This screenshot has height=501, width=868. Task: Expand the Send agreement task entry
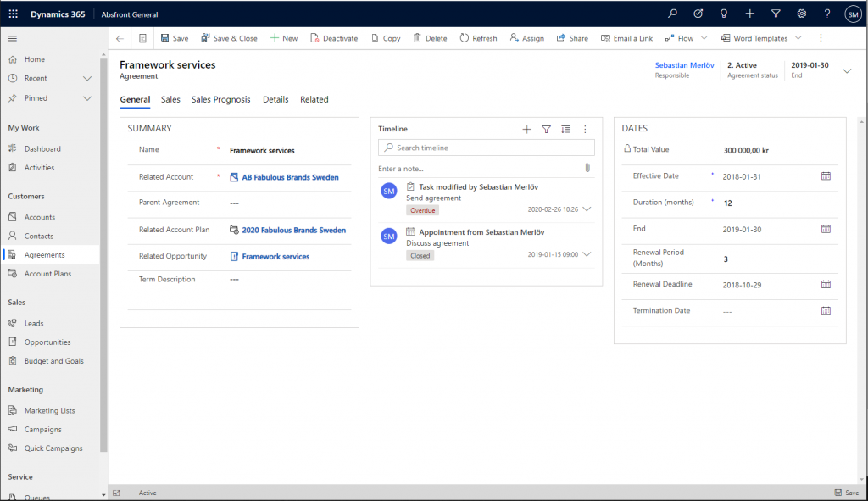pyautogui.click(x=587, y=209)
